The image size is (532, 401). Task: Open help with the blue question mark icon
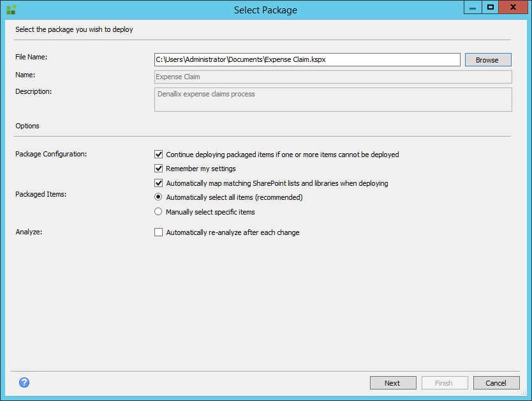[x=24, y=382]
